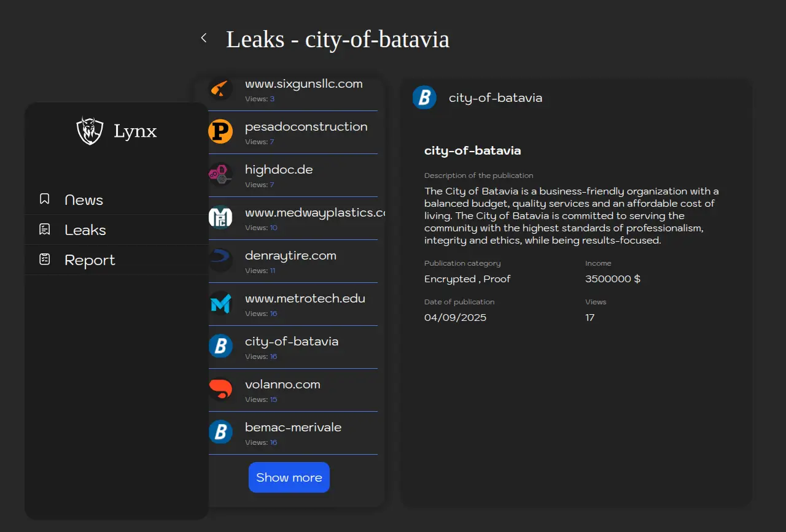Screen dimensions: 786x532
Task: Click the pink hexagon highdoc.de logo
Action: click(220, 175)
